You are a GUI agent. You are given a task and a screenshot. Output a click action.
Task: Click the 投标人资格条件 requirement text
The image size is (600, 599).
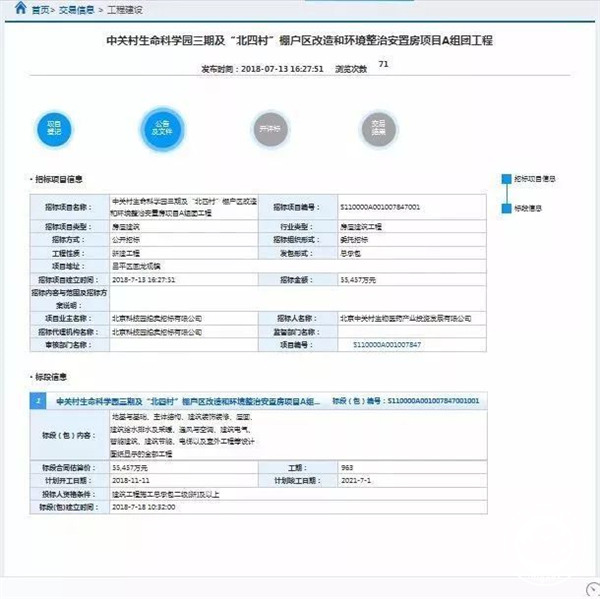tap(166, 495)
